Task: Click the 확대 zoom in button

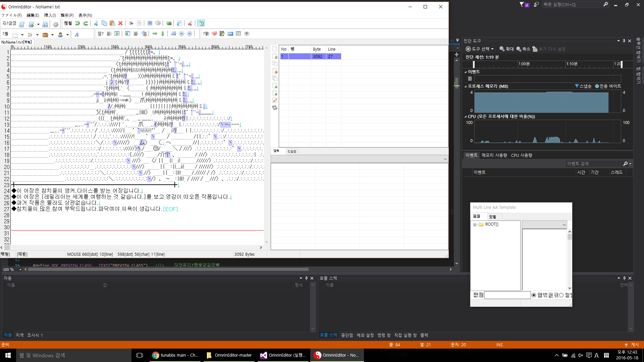Action: (x=506, y=49)
